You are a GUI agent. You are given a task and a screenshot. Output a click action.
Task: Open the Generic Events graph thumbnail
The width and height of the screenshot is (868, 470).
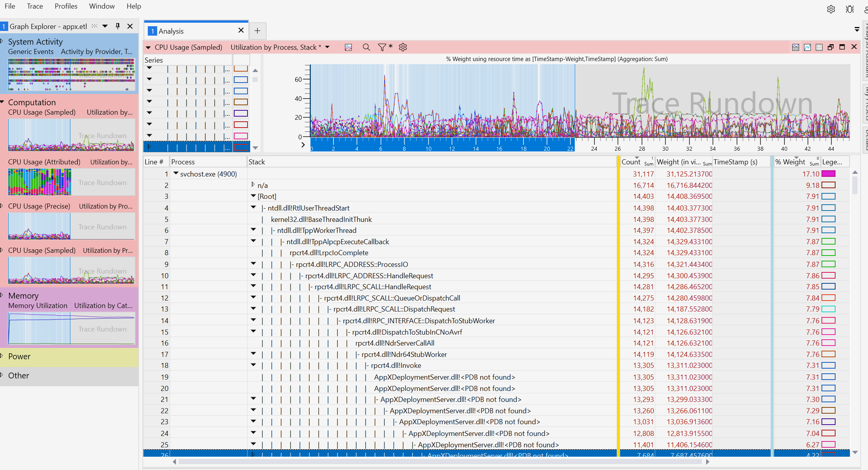tap(72, 74)
